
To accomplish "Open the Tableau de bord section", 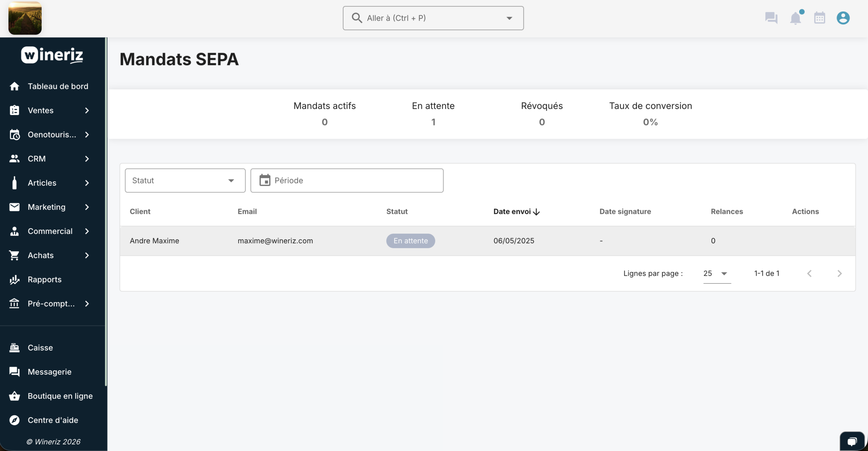I will click(x=58, y=86).
